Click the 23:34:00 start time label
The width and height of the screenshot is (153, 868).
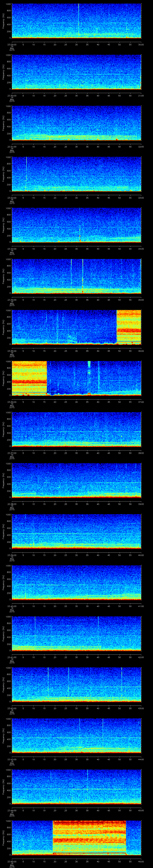(12, 300)
